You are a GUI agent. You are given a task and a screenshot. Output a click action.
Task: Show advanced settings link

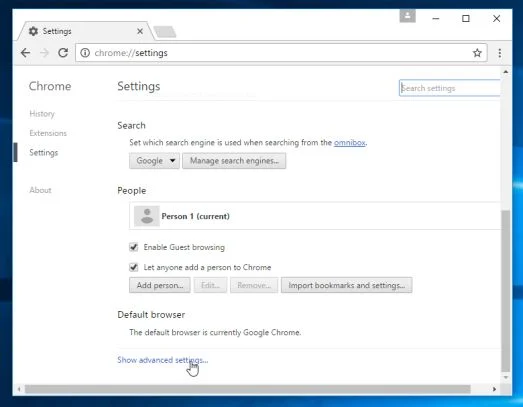pos(163,360)
